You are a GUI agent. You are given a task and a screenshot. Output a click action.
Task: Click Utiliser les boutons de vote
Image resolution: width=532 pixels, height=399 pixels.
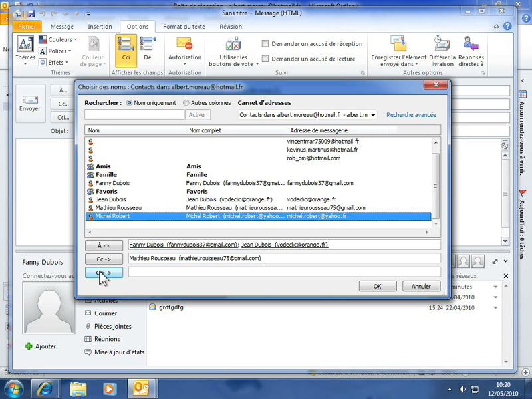pyautogui.click(x=233, y=51)
